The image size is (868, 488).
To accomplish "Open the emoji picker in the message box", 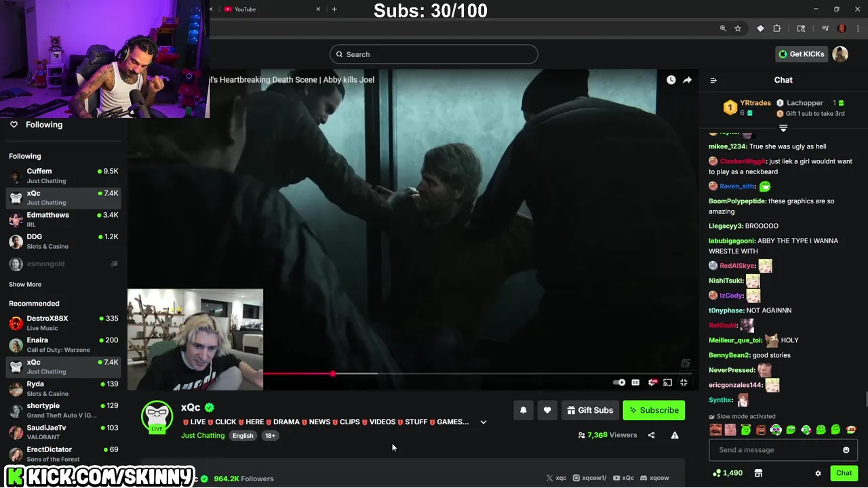I will tap(846, 450).
